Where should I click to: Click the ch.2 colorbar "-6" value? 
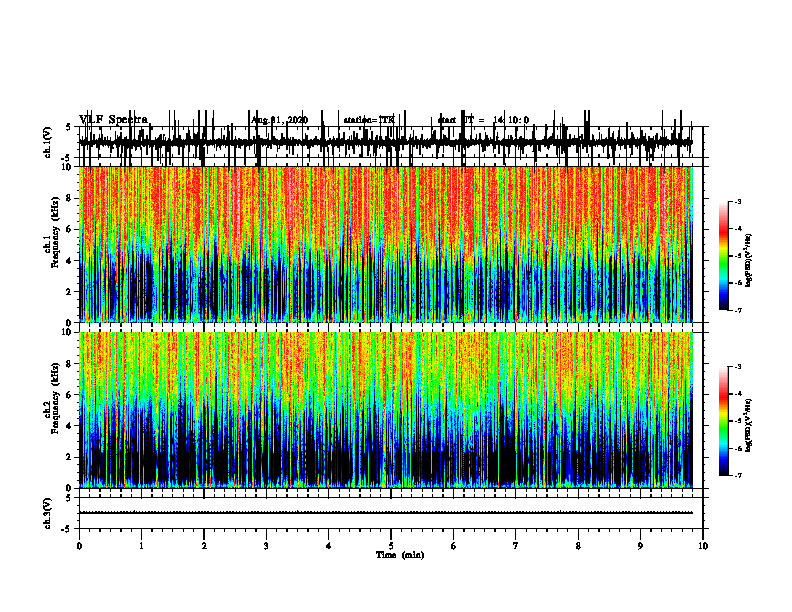pyautogui.click(x=738, y=448)
